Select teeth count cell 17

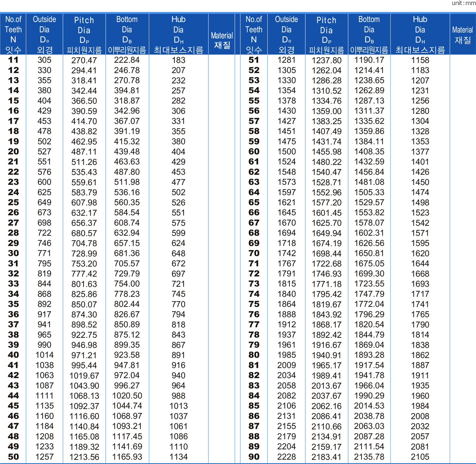point(13,121)
